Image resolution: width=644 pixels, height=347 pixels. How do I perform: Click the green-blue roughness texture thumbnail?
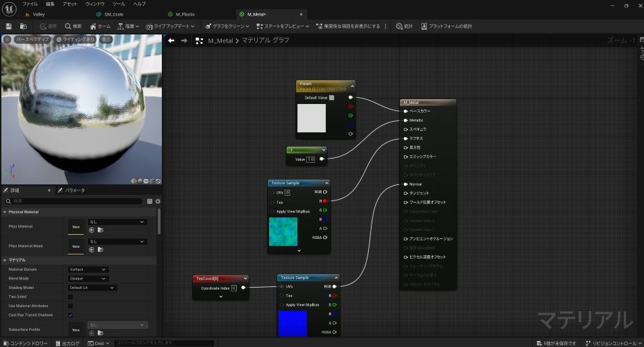coord(283,232)
